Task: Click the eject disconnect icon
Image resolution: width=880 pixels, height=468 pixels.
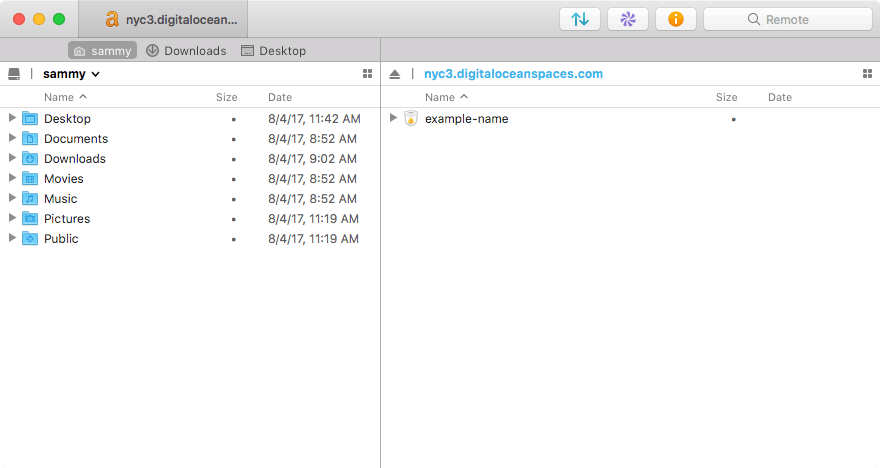Action: tap(395, 74)
